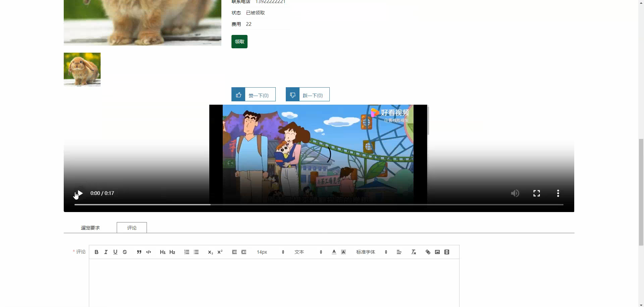Increase indent in the editor
Screen dimensions: 644x307
point(244,252)
